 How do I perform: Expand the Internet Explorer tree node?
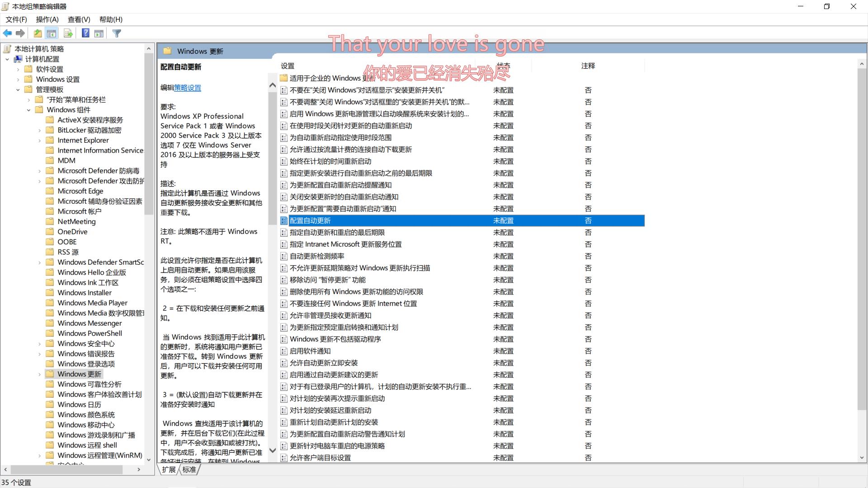[40, 141]
